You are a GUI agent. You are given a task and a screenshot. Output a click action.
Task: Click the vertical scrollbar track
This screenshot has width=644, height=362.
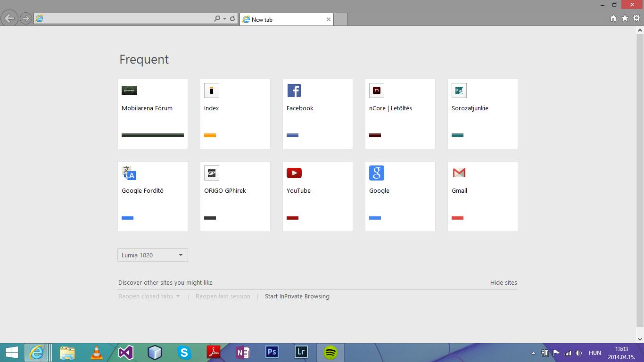(x=640, y=184)
